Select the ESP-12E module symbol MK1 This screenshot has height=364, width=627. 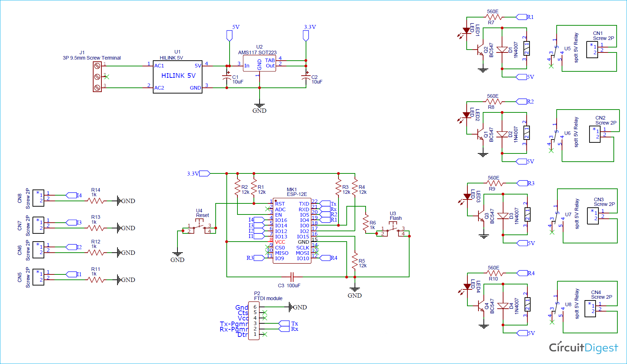(x=292, y=230)
